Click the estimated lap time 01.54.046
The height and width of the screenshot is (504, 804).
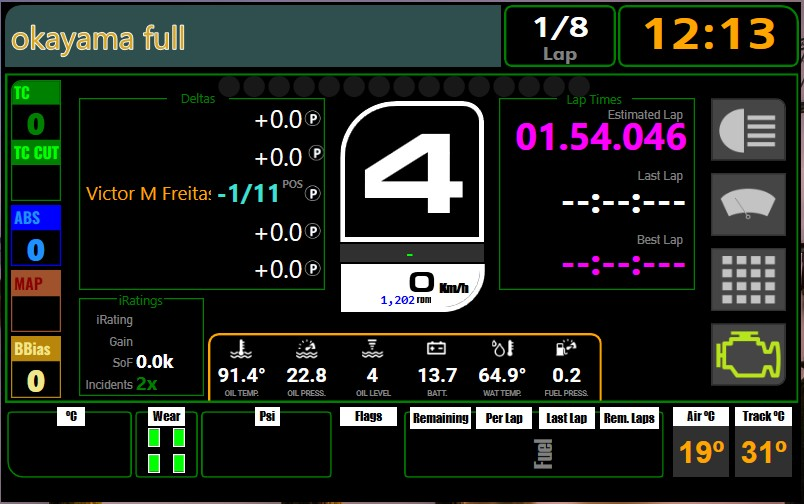600,137
